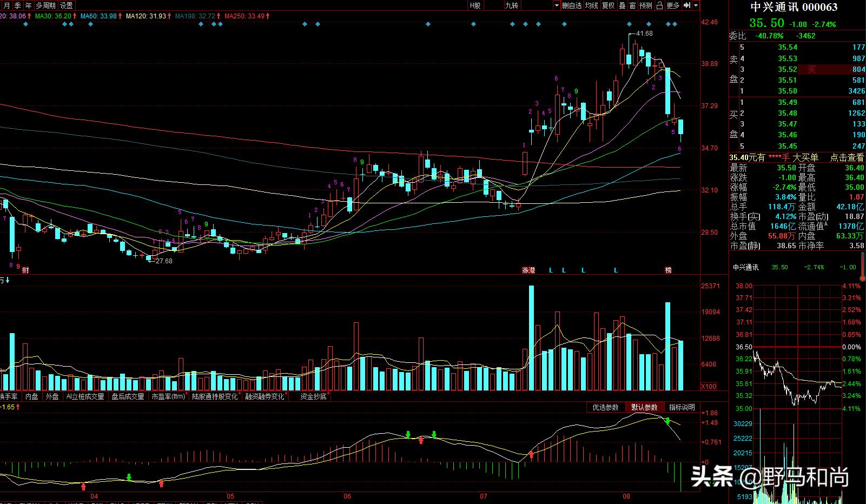
Task: Open the 指标说明 indicator description
Action: click(682, 407)
